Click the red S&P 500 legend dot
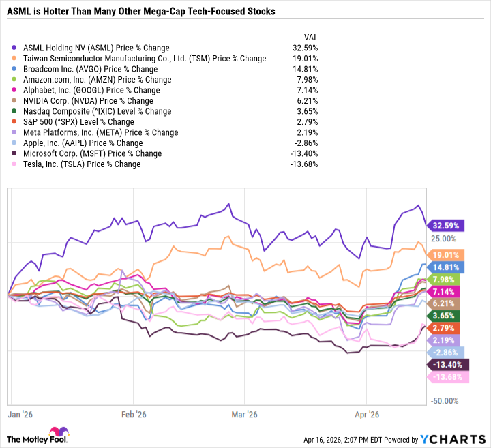 tap(16, 122)
